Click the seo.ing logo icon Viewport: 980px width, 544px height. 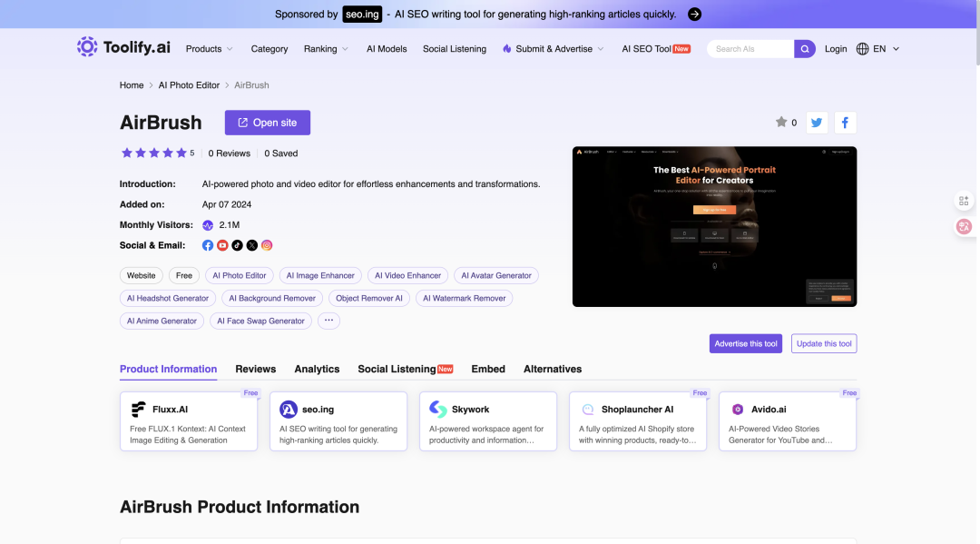coord(289,409)
